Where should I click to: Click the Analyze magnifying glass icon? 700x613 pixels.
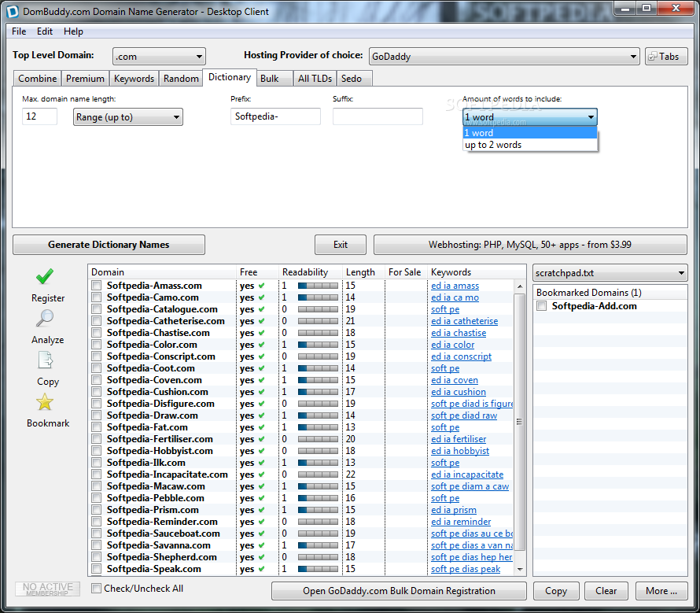(45, 318)
